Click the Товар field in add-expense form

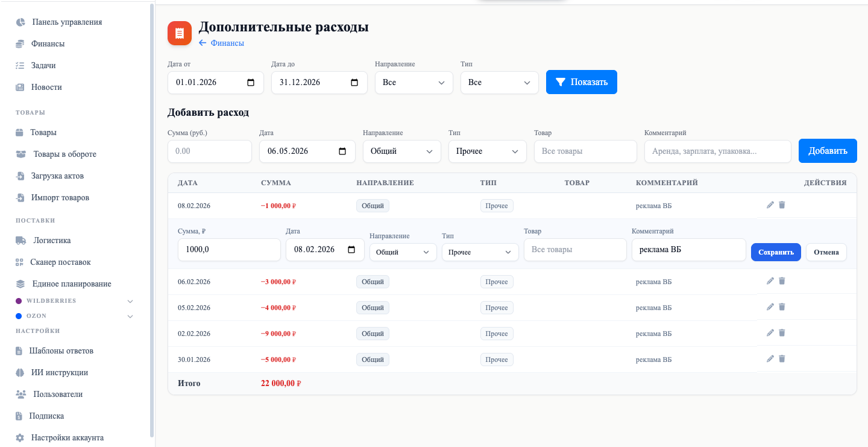(585, 151)
